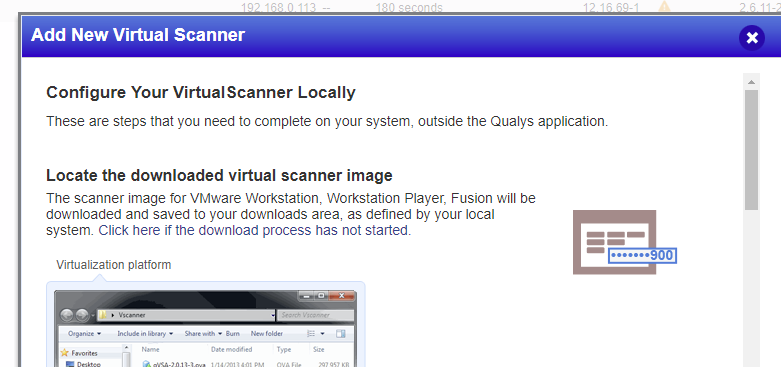Select the '180 seconds' value in the background table
The image size is (781, 367).
coord(408,7)
